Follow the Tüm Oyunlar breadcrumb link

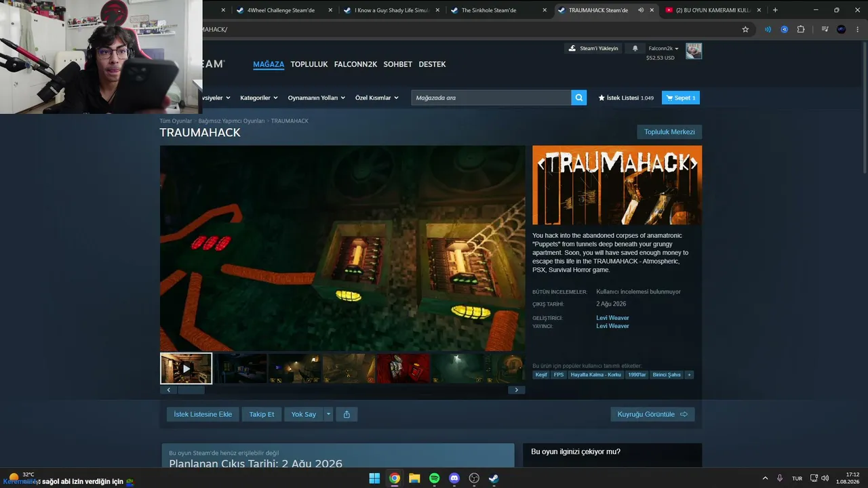(176, 121)
